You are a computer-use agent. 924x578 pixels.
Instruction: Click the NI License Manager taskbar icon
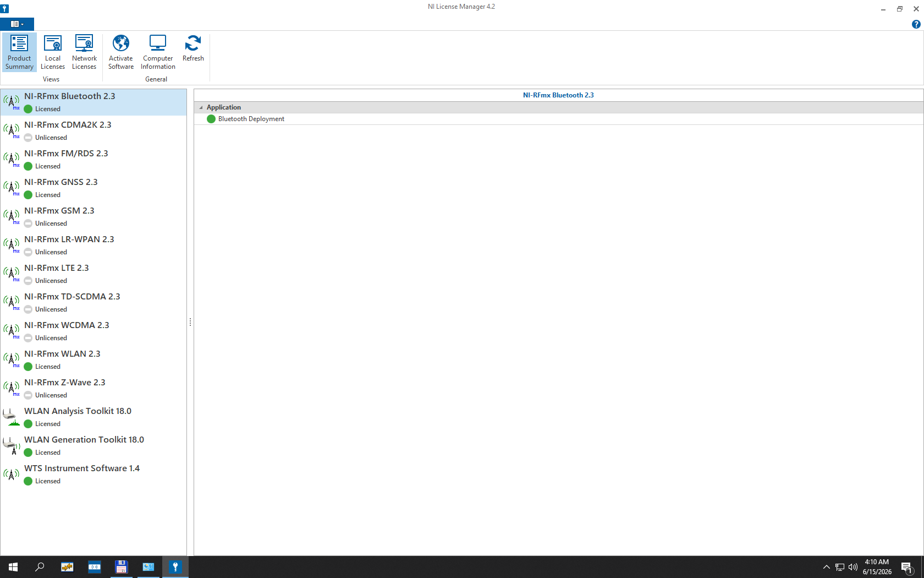pyautogui.click(x=175, y=567)
